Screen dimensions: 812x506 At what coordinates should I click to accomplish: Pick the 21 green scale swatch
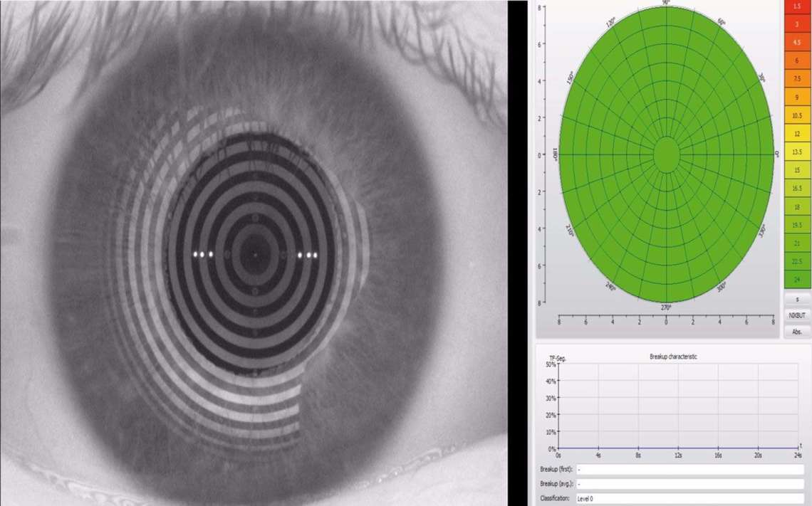point(797,243)
